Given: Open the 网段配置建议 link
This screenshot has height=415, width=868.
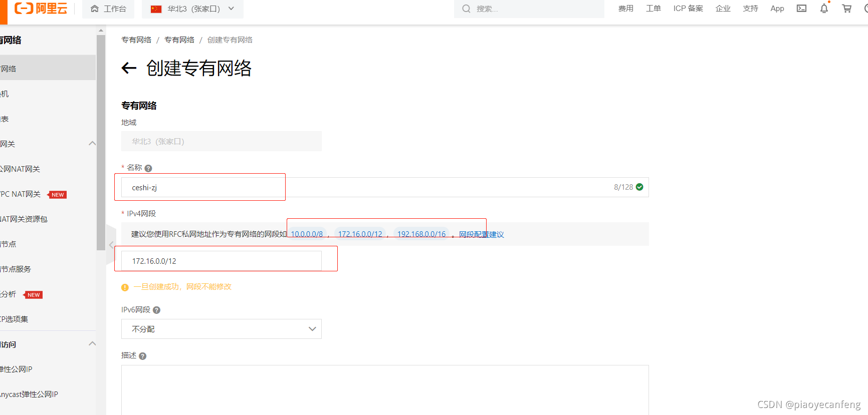Looking at the screenshot, I should tap(482, 234).
